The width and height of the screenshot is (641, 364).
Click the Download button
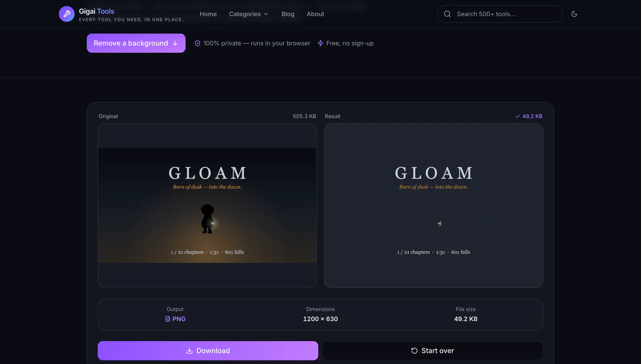pyautogui.click(x=208, y=351)
